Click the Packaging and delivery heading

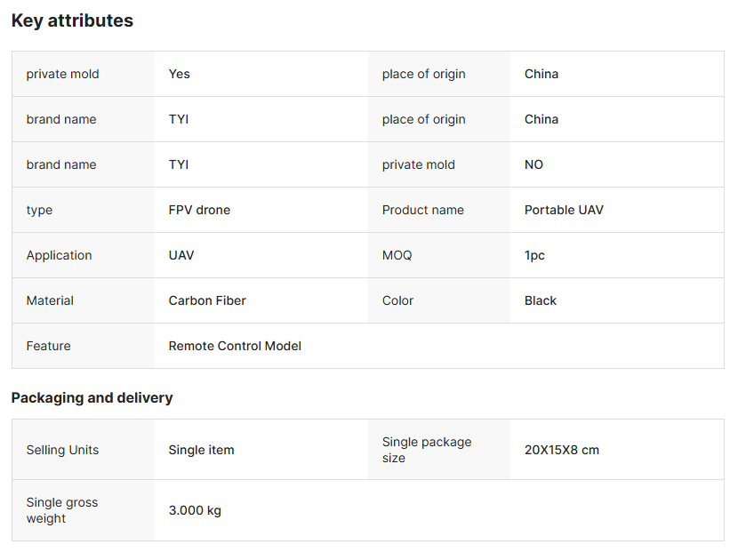(92, 397)
